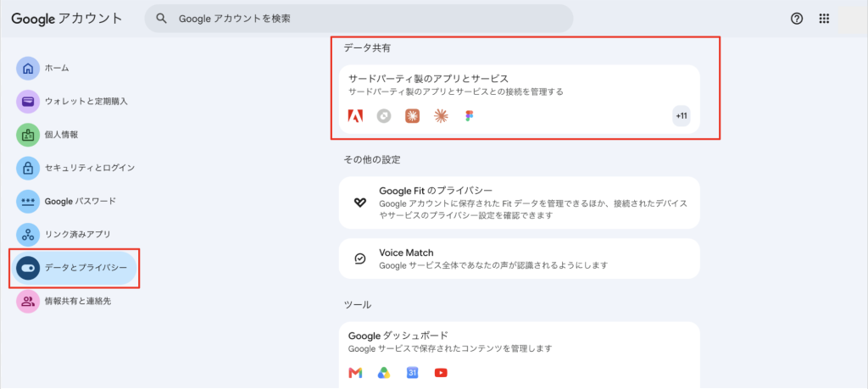This screenshot has height=389, width=868.
Task: Click the Voice Match checkmark bubble icon
Action: (359, 258)
